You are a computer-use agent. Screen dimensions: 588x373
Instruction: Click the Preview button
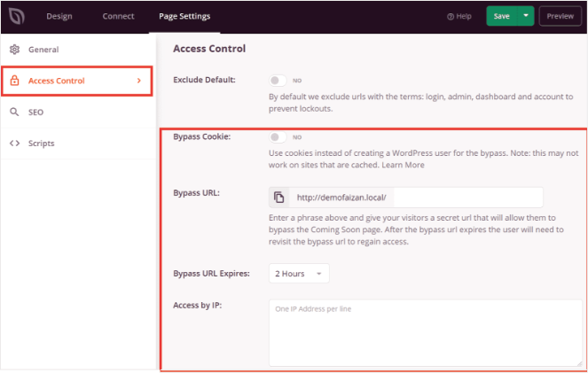click(560, 16)
